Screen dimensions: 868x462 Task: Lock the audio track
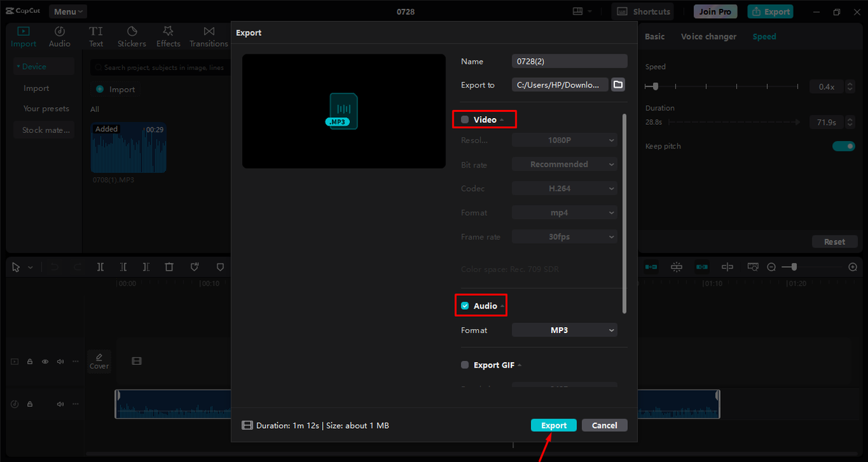30,404
